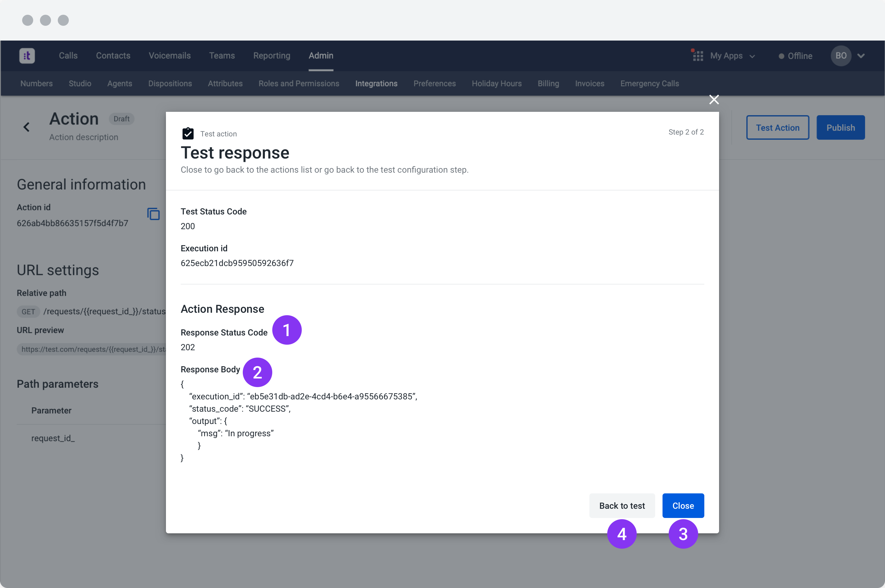Click the Draft status badge
This screenshot has height=588, width=885.
click(x=121, y=119)
